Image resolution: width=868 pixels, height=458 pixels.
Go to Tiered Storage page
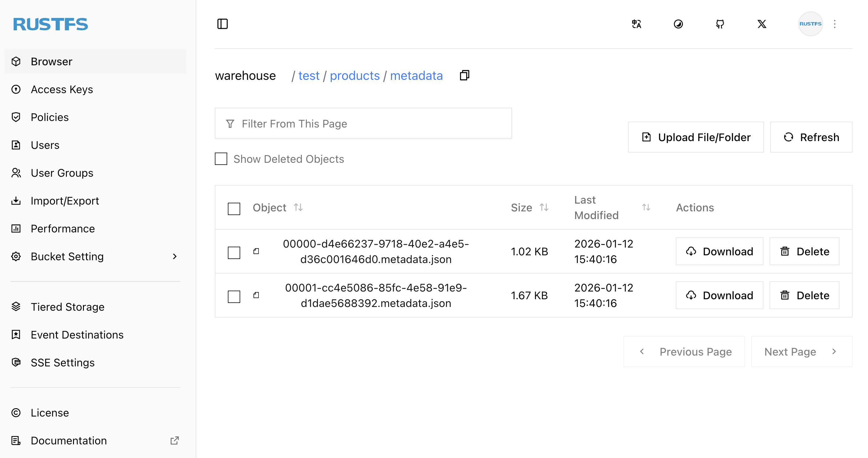coord(67,307)
